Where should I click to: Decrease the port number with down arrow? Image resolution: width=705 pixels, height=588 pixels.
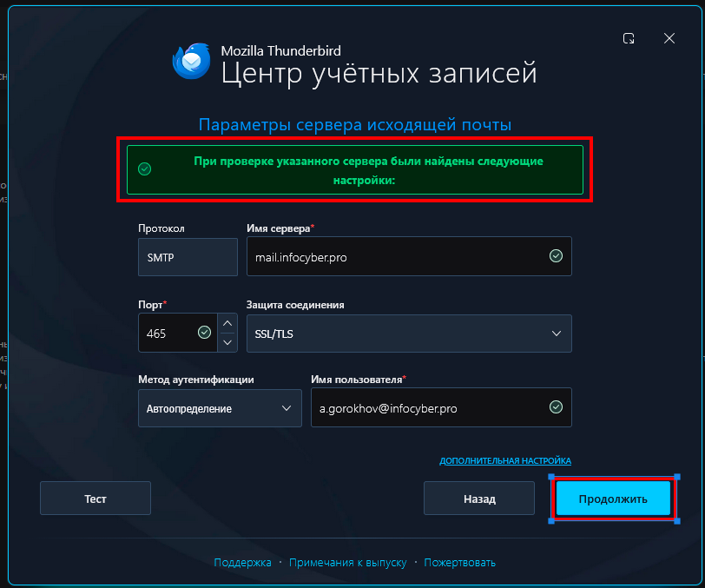(x=227, y=342)
